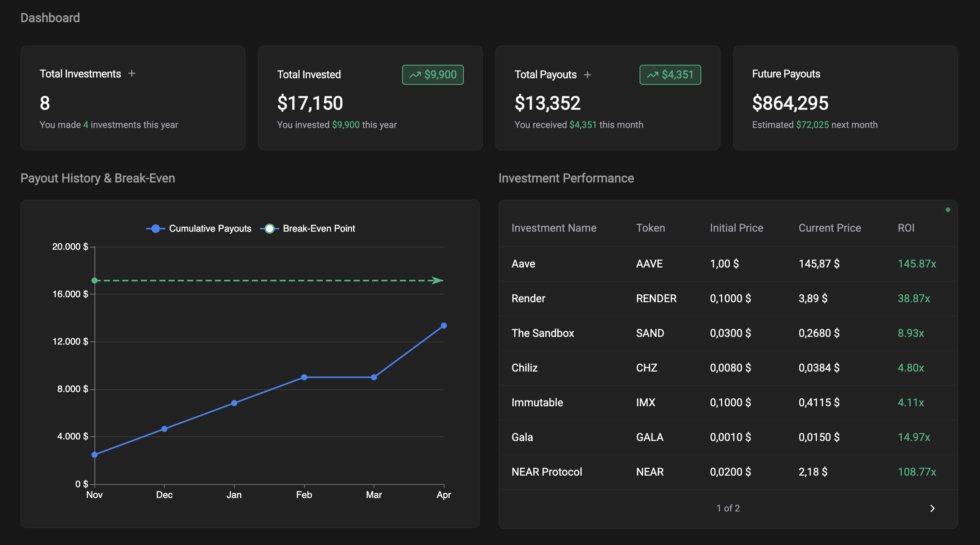This screenshot has height=545, width=980.
Task: Click the Investment Name column header
Action: pyautogui.click(x=554, y=228)
